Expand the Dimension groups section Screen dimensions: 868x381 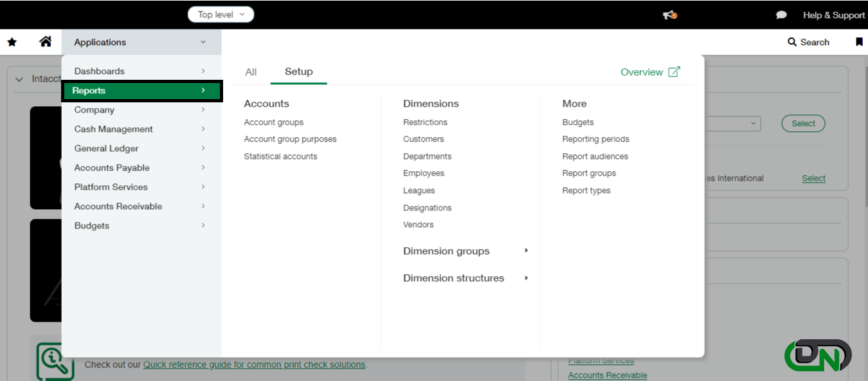tap(446, 251)
